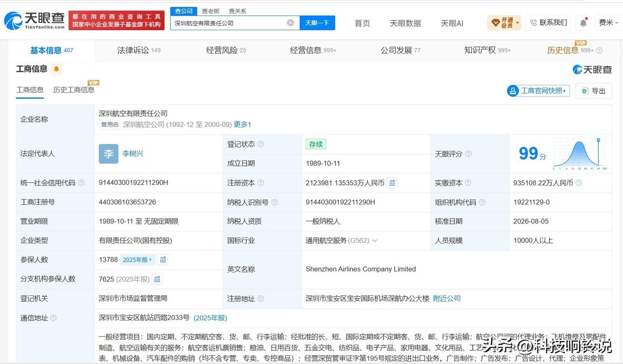Viewport: 623px width, 364px height.
Task: Open the chart icon beside 分支机构参保人数 value
Action: click(157, 279)
